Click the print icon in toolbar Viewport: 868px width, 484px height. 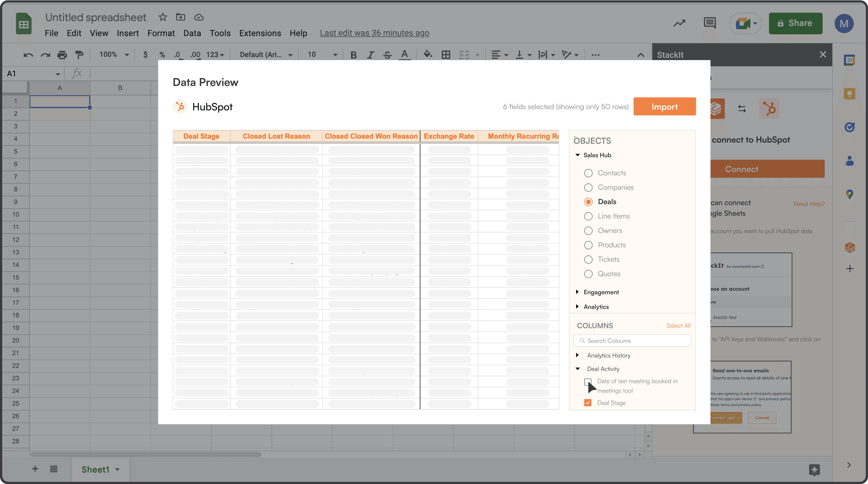click(62, 55)
